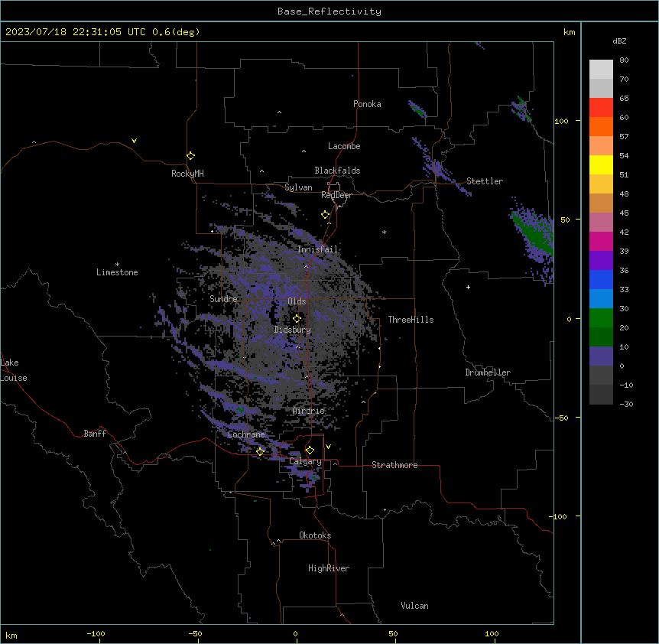Screen dimensions: 659x644
Task: Select the Banff label
Action: tap(95, 434)
